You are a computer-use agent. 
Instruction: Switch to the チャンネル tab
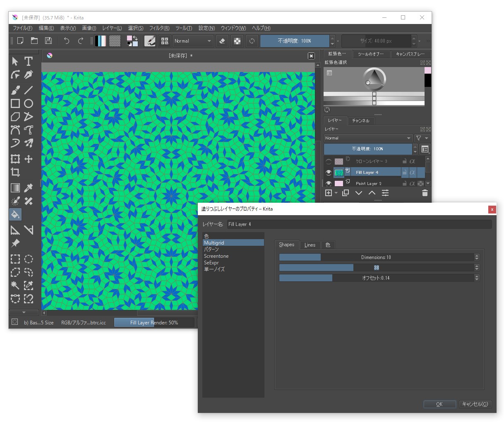361,121
